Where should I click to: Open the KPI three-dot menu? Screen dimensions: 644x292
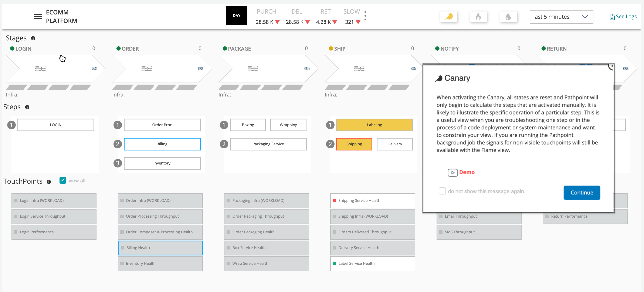[365, 16]
